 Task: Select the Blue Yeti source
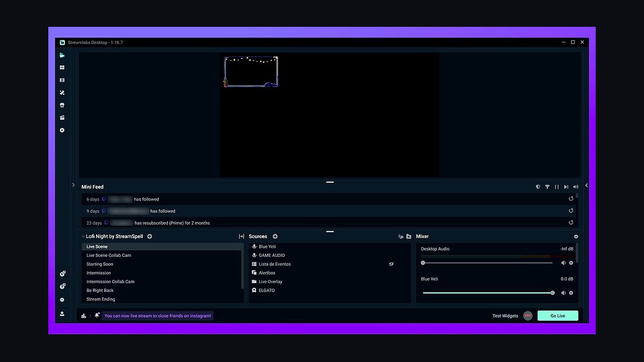pos(330,247)
